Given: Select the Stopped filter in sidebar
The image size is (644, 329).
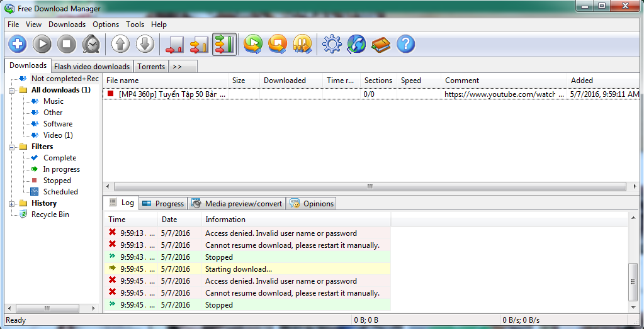Looking at the screenshot, I should coord(57,181).
